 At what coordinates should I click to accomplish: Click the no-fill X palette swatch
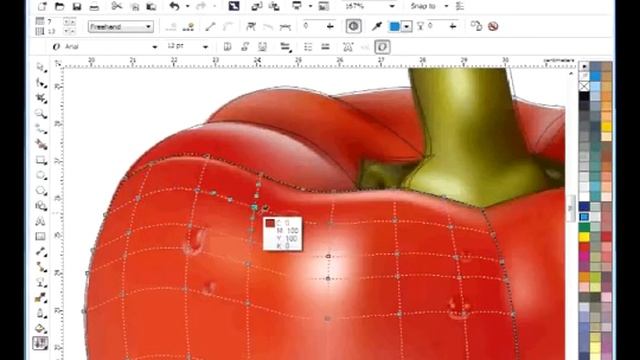584,86
